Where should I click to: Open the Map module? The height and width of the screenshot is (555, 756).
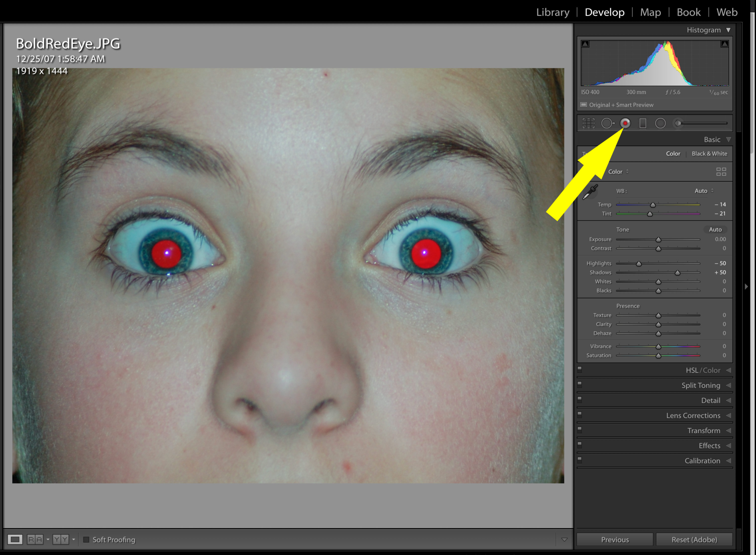(650, 12)
